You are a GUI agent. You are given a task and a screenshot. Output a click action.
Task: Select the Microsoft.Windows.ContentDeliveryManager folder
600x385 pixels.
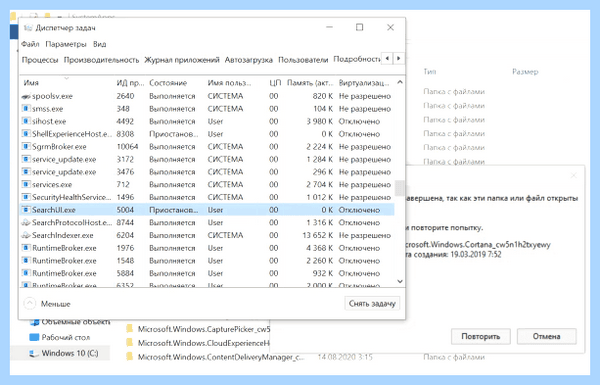point(221,357)
